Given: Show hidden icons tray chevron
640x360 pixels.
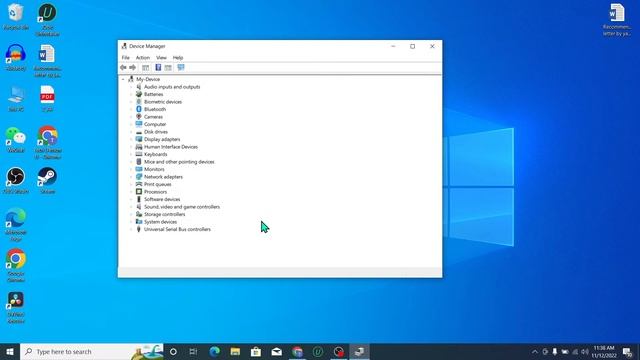Looking at the screenshot, I should [x=535, y=351].
